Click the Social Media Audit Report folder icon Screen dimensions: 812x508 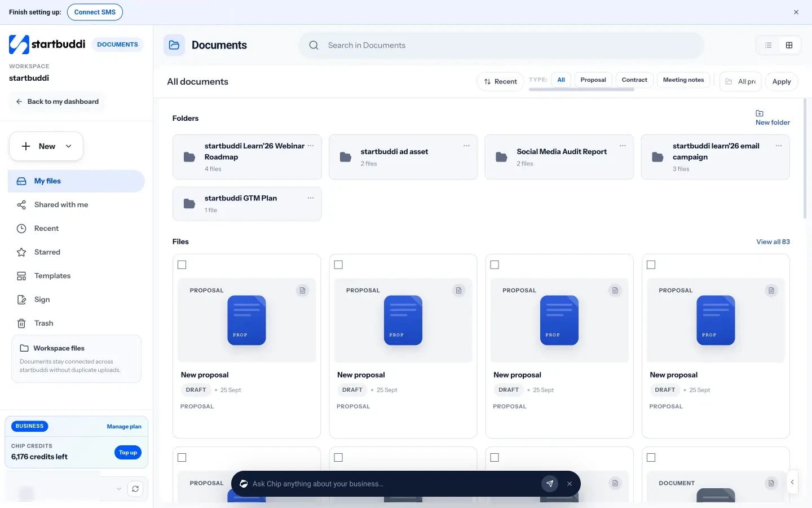coord(501,157)
